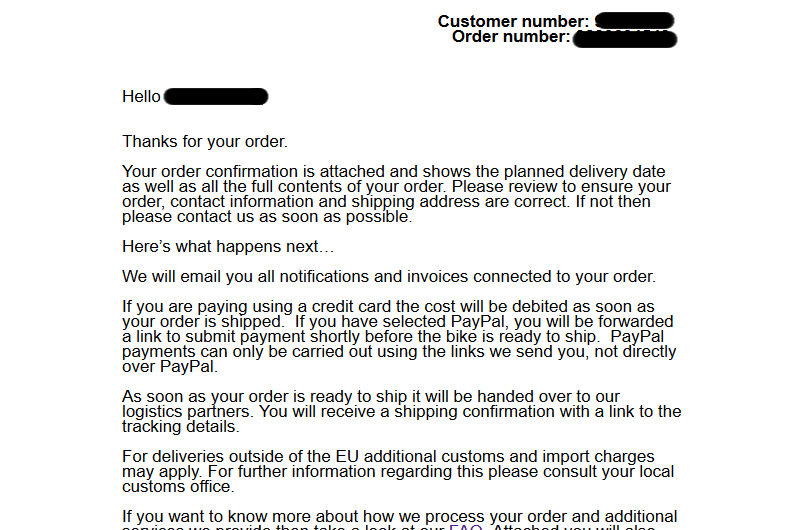800x530 pixels.
Task: Click the redacted name after Hello
Action: click(216, 96)
